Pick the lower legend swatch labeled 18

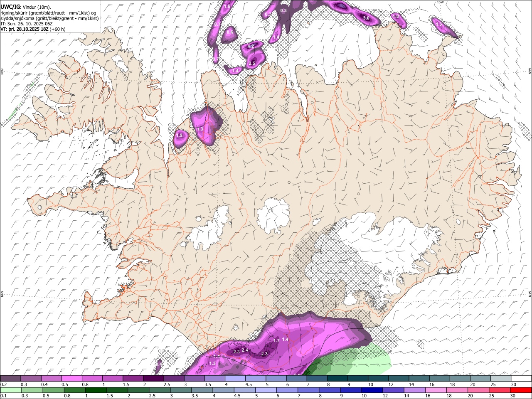coord(457,390)
